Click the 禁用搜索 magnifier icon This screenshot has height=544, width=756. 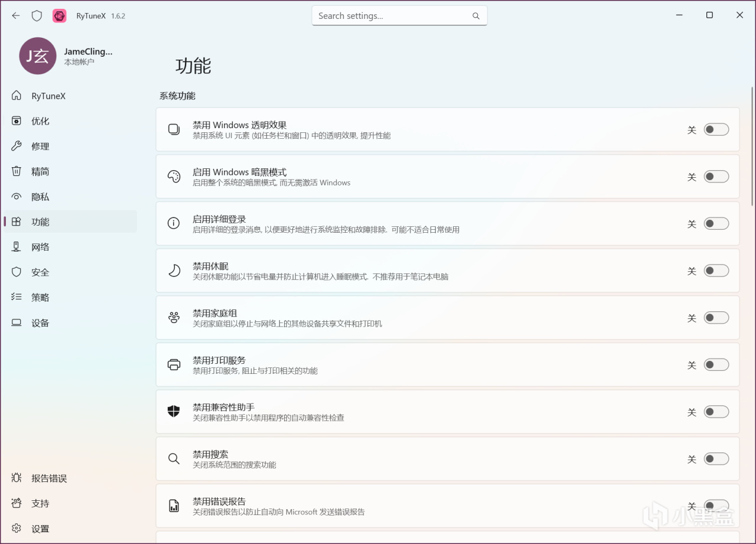[174, 459]
